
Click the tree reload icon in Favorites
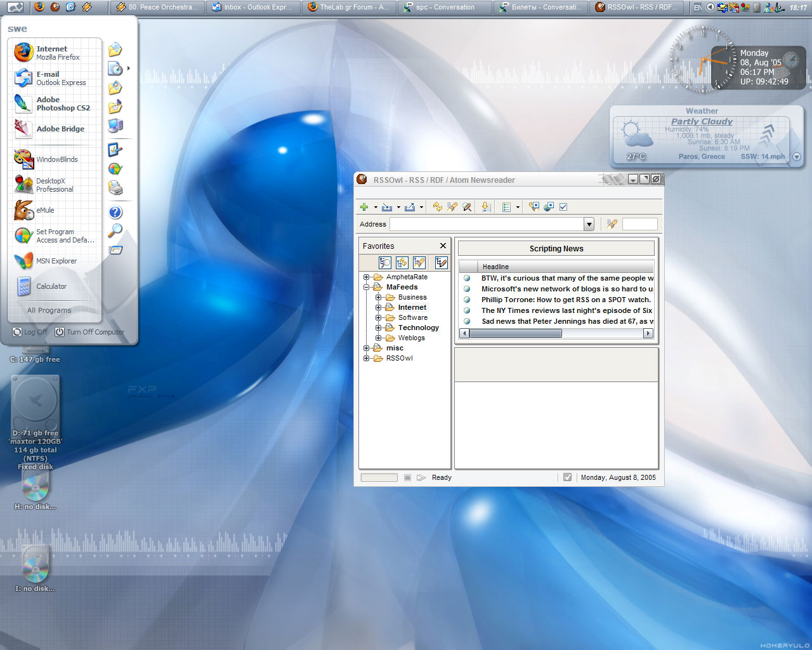402,263
